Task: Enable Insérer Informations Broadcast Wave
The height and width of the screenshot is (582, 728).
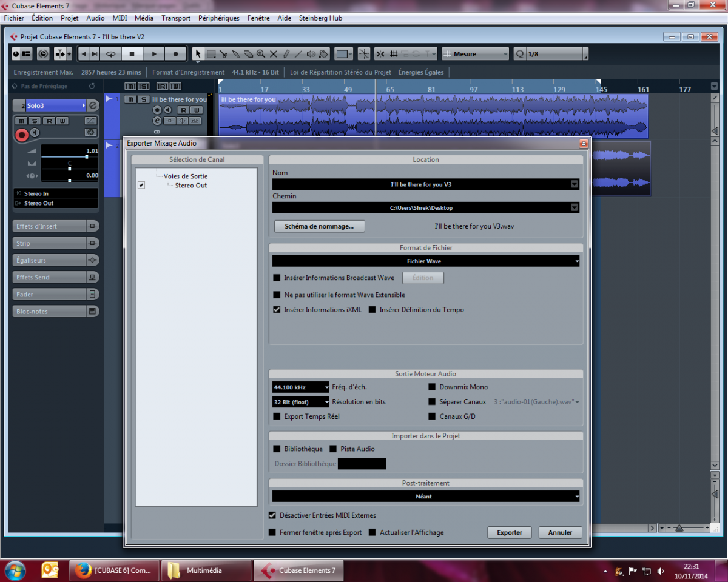Action: coord(277,278)
